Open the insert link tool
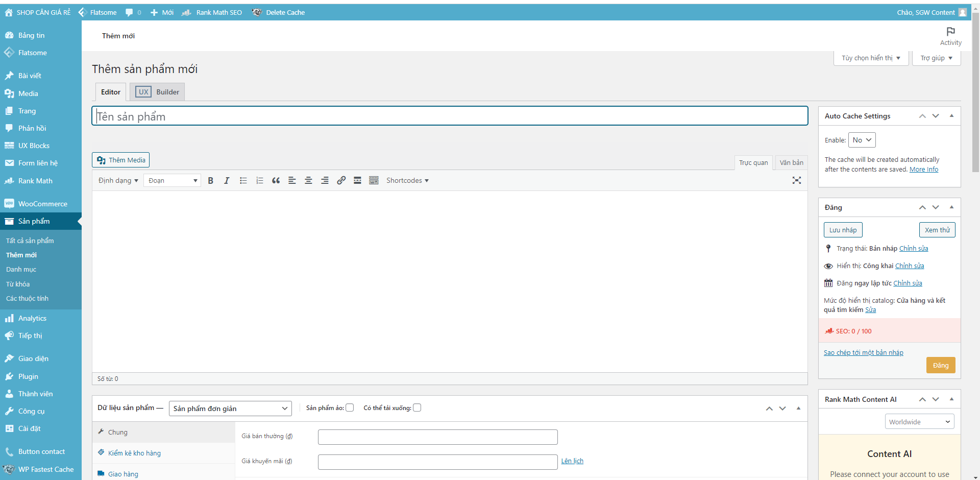 341,180
